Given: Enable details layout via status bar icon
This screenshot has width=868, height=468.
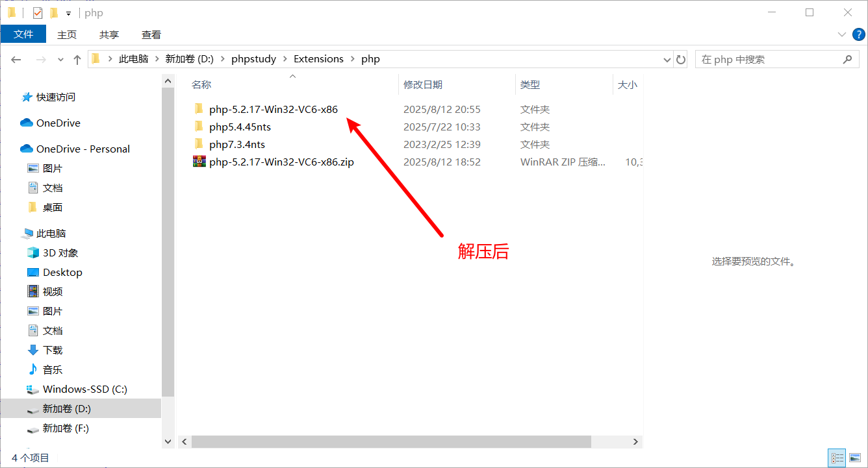Looking at the screenshot, I should [x=837, y=458].
